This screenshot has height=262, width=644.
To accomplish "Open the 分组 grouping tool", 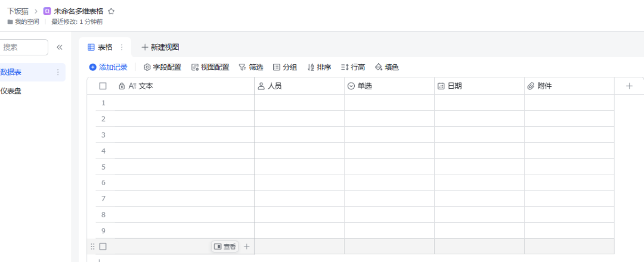I will coord(285,67).
